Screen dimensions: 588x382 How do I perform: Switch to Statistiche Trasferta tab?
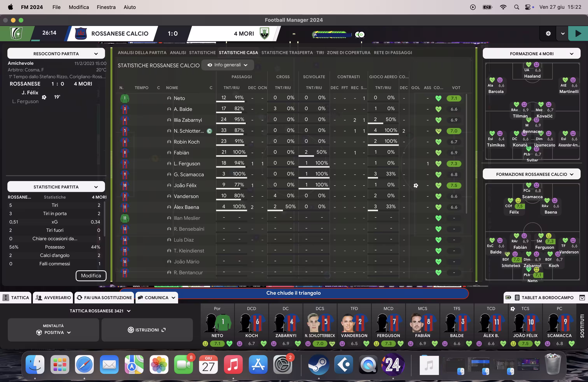click(x=287, y=53)
